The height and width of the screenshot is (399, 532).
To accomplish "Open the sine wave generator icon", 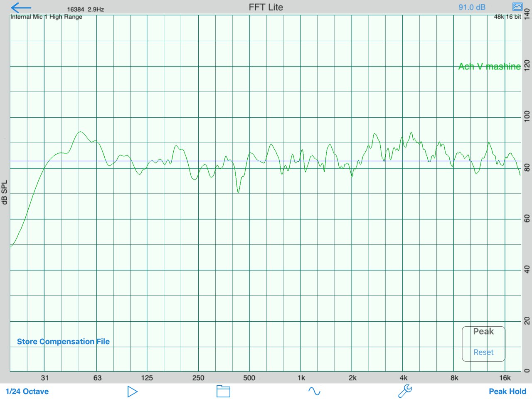I will (x=314, y=391).
